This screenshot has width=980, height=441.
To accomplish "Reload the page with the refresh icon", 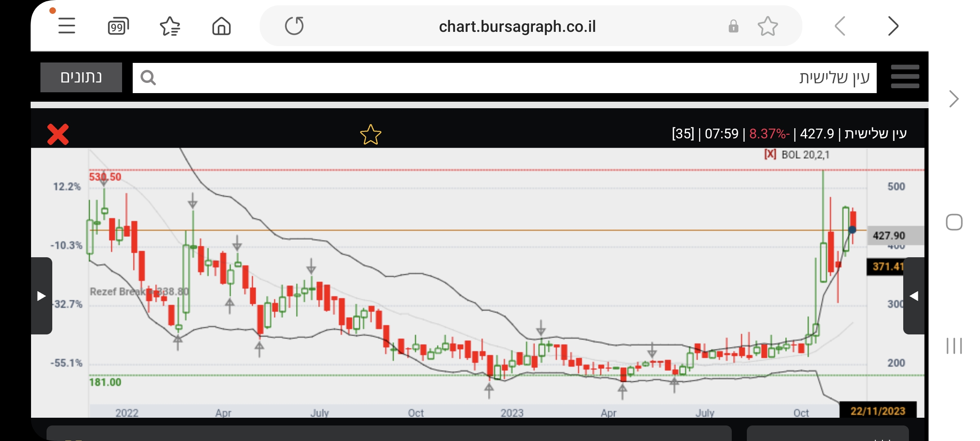I will pos(294,26).
